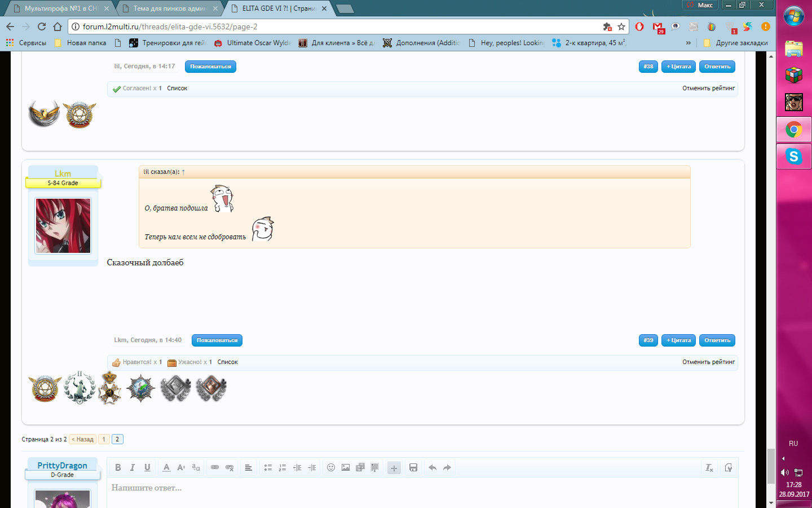Click the undo arrow in editor
This screenshot has width=812, height=508.
click(433, 467)
